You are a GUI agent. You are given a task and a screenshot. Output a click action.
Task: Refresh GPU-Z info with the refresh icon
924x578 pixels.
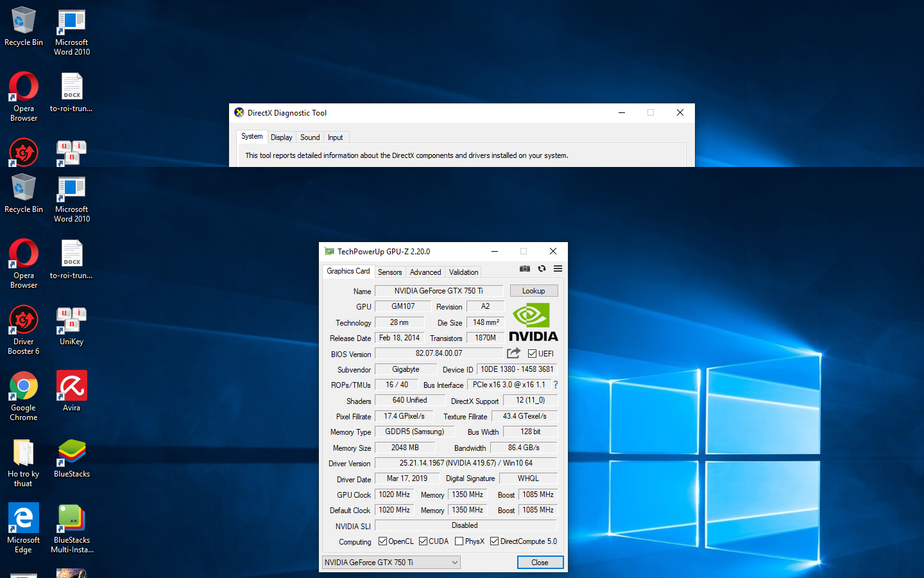tap(542, 268)
